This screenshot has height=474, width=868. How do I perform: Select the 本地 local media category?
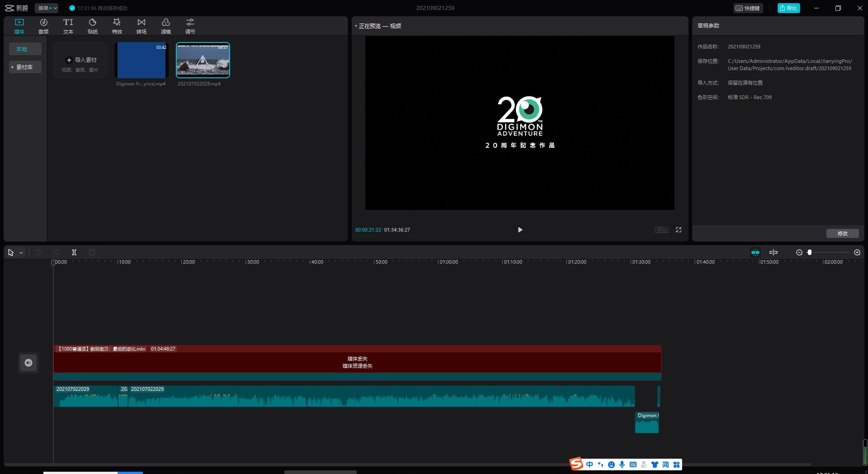[25, 49]
